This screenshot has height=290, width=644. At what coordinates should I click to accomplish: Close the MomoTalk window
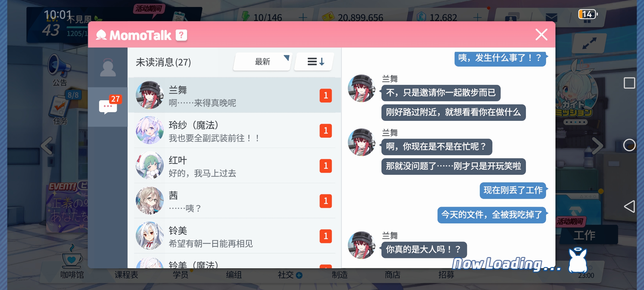tap(541, 35)
